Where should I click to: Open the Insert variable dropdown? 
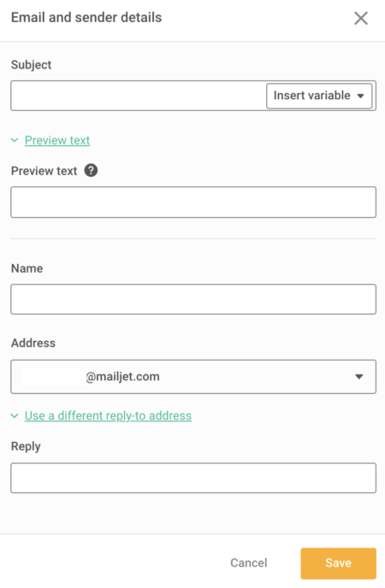319,96
